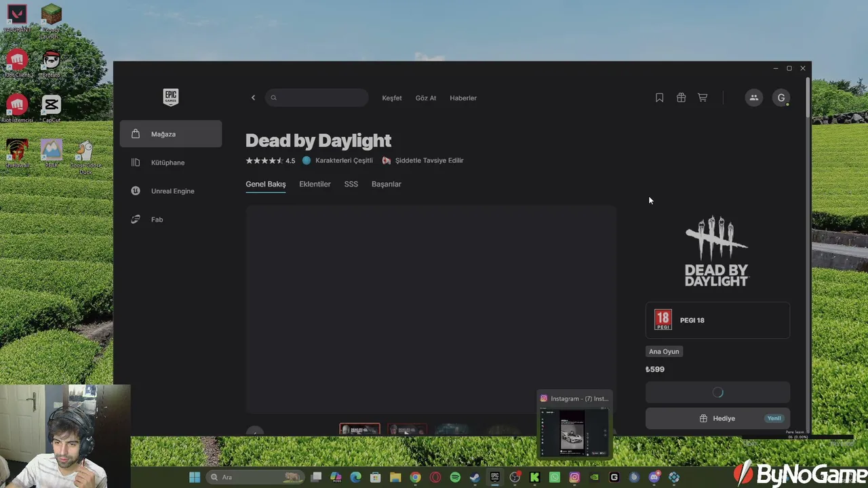The height and width of the screenshot is (488, 868).
Task: Click the Riot Client desktop shortcut
Action: point(16,64)
